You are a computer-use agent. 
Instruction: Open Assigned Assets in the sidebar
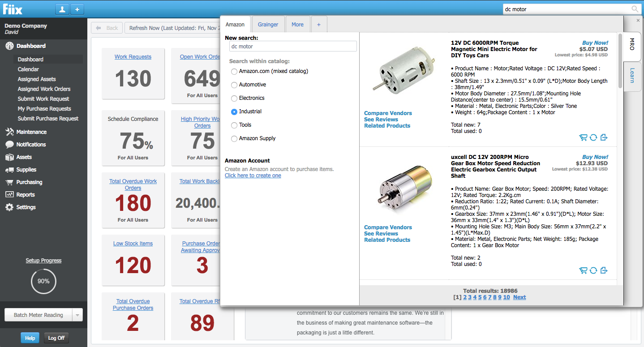[x=37, y=79]
